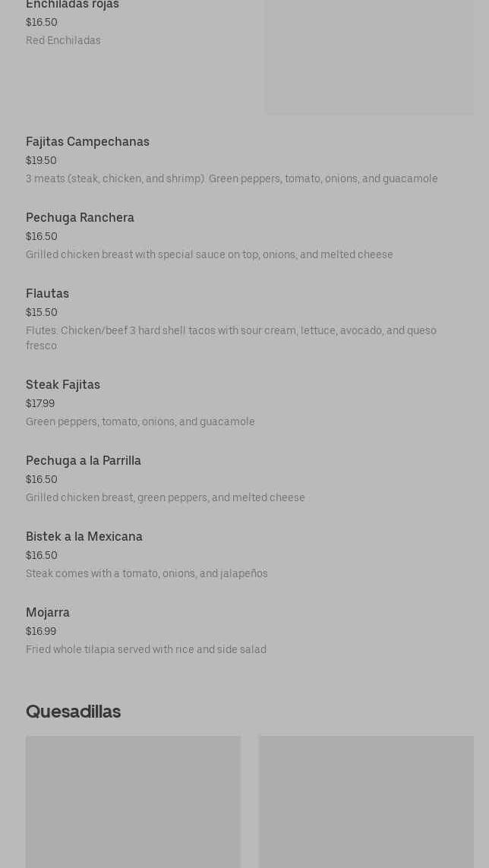Screen dimensions: 489x868
Task: Open the second Quesadillas image card
Action: (366, 801)
